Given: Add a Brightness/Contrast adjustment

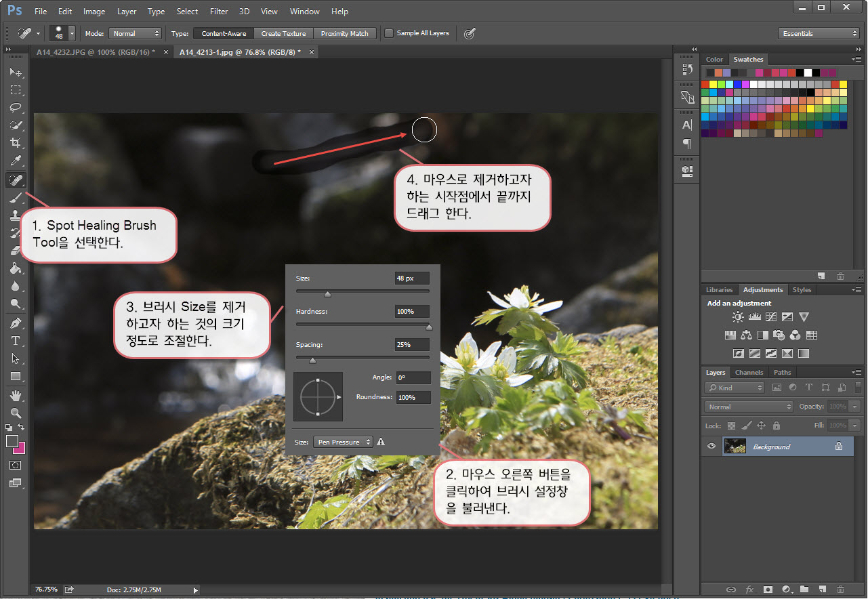Looking at the screenshot, I should coord(739,316).
